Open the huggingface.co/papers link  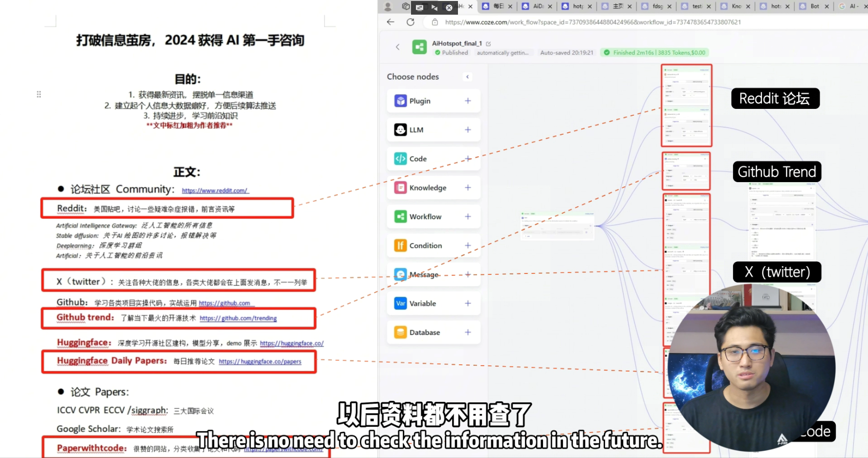coord(260,362)
